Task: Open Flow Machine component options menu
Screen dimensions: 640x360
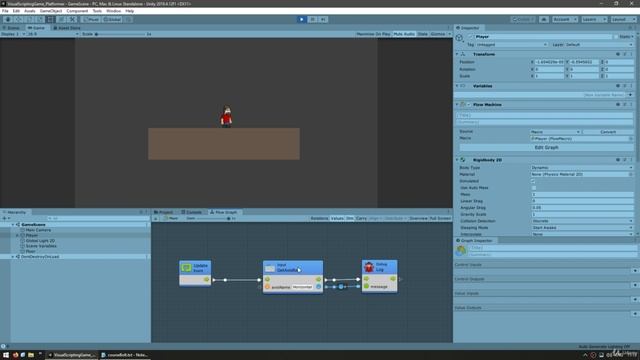Action: coord(631,104)
